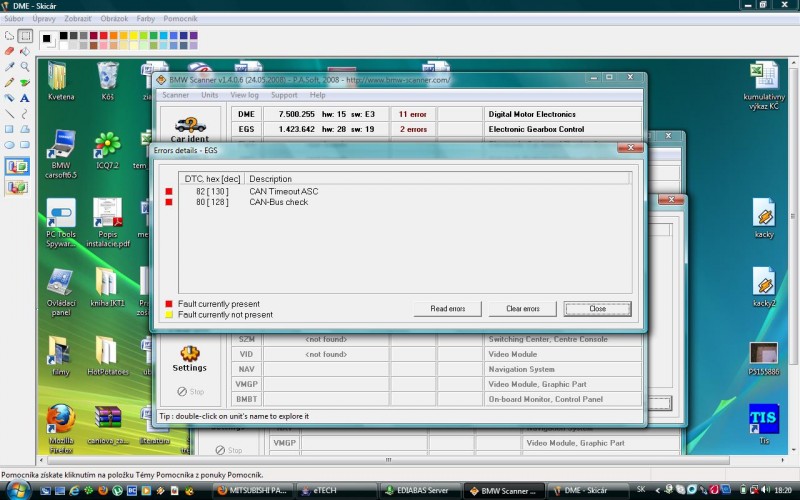
Task: Click the Close button in Errors details
Action: 597,309
